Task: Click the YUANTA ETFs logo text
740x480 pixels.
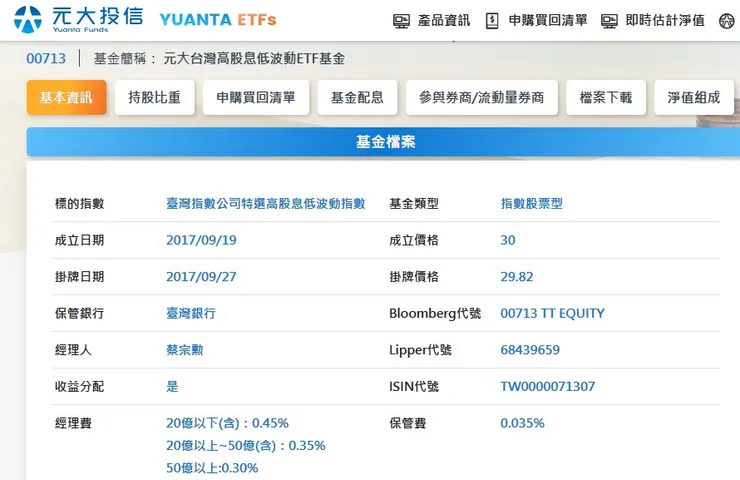Action: pyautogui.click(x=218, y=20)
